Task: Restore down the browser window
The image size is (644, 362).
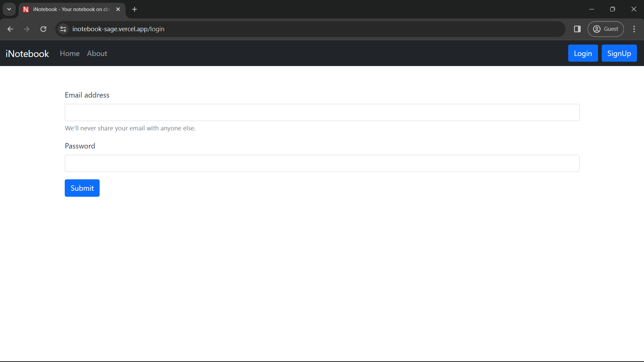Action: [x=612, y=9]
